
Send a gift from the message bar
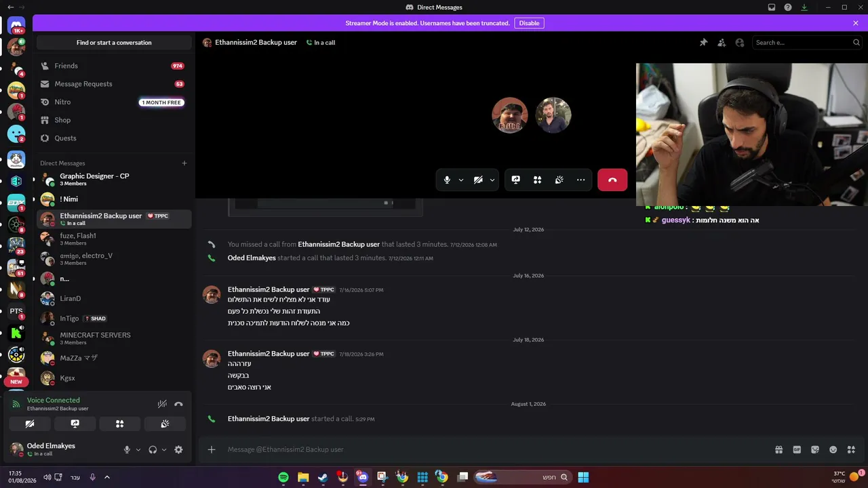(779, 449)
